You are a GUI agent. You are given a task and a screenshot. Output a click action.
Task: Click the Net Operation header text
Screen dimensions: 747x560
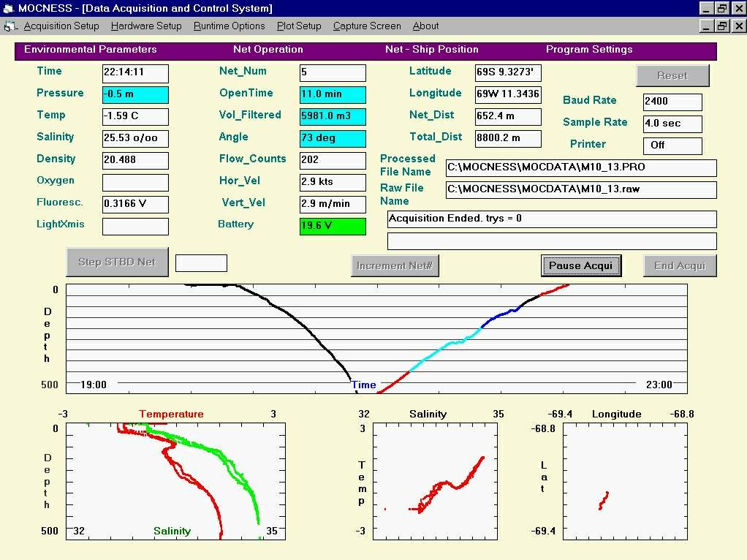pyautogui.click(x=268, y=50)
